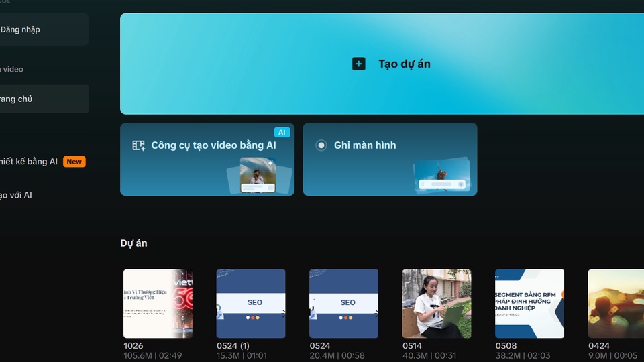
Task: Open the 0508 Segment bằng RFM thumbnail
Action: [x=529, y=304]
